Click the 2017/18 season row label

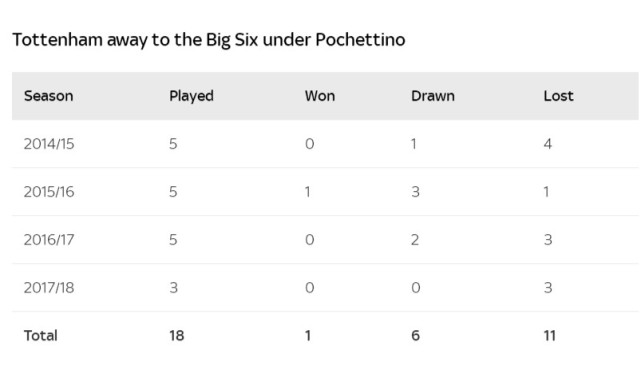click(49, 288)
